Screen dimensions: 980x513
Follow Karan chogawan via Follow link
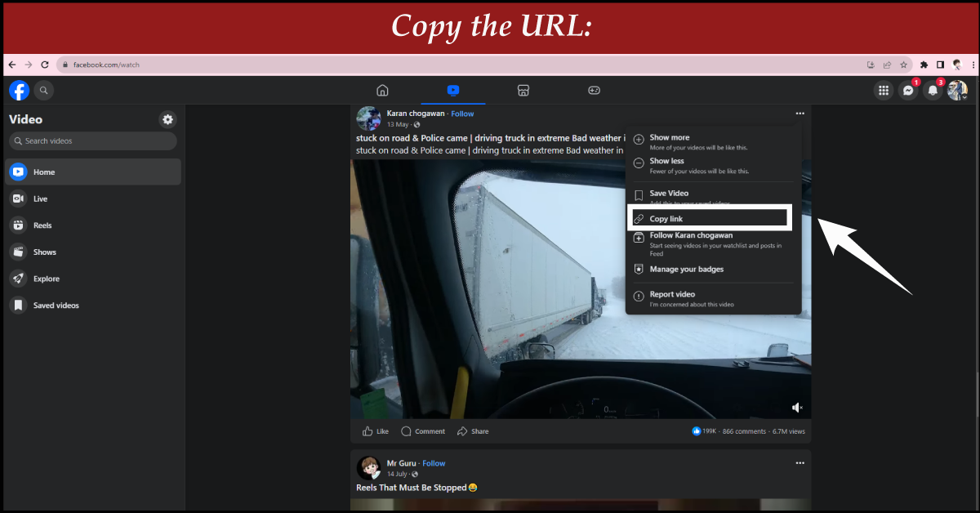point(462,114)
